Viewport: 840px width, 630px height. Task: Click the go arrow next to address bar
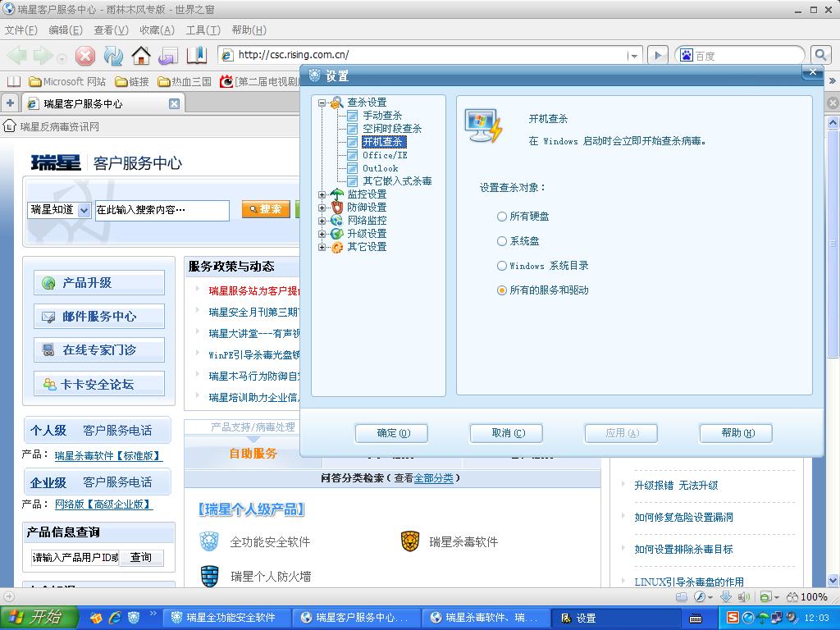pyautogui.click(x=658, y=55)
